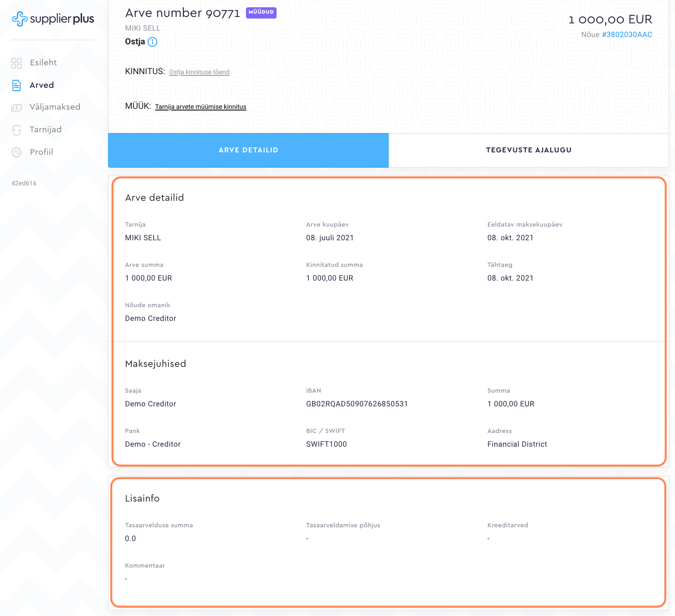675x616 pixels.
Task: Open the Profiil menu item
Action: pyautogui.click(x=42, y=152)
